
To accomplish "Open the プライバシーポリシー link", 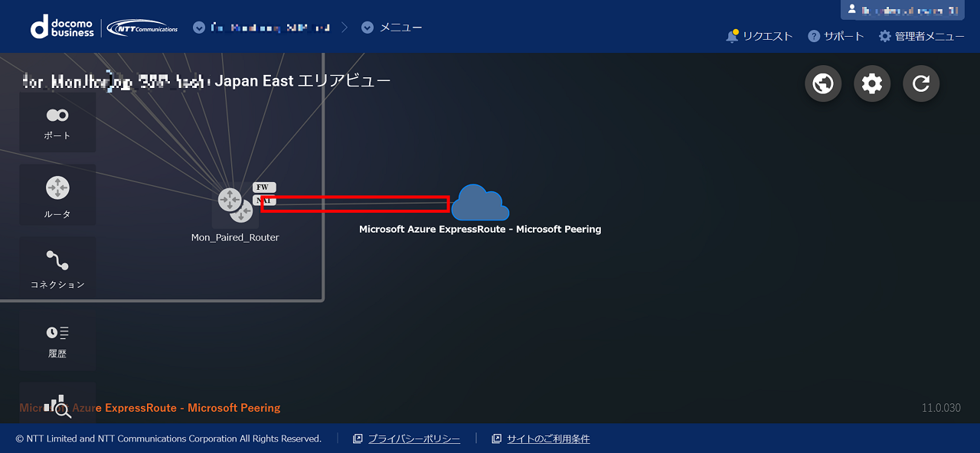I will (x=413, y=439).
